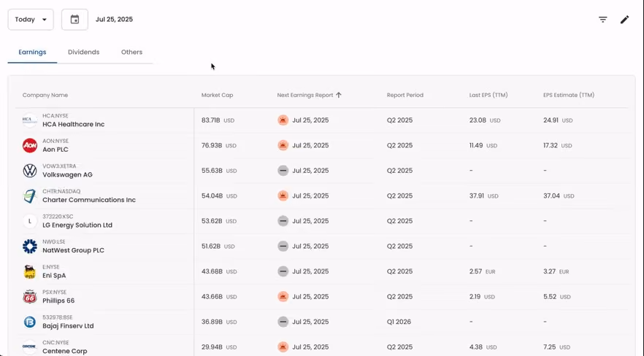The image size is (644, 356).
Task: Open the filter options icon
Action: coord(602,19)
